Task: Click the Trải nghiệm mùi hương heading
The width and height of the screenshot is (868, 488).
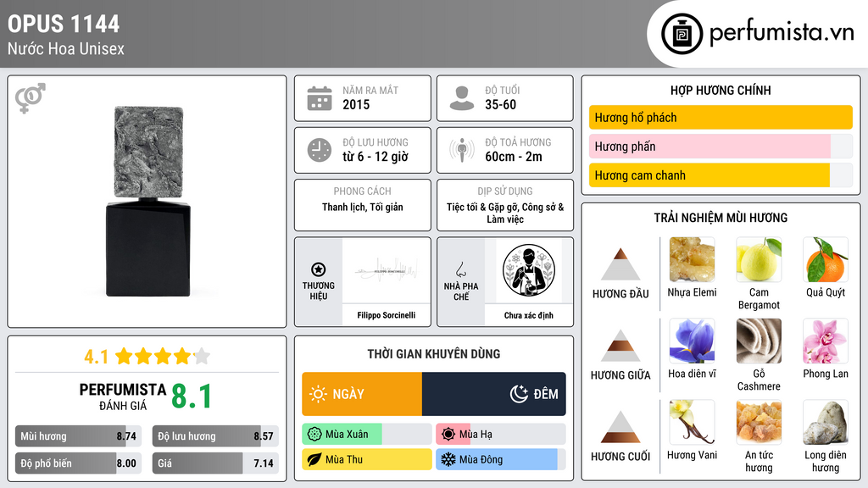Action: pos(721,218)
